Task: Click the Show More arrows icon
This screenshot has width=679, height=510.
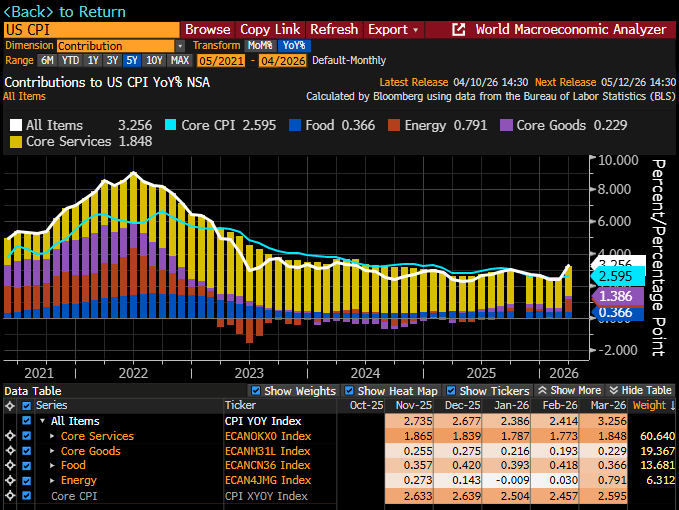Action: (x=542, y=391)
